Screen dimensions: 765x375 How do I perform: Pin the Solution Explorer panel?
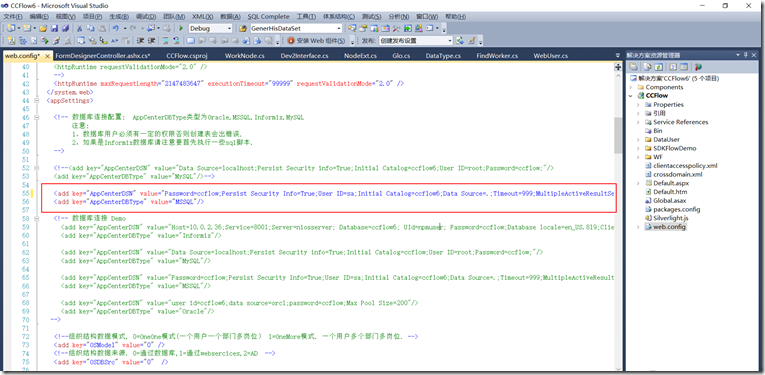pyautogui.click(x=745, y=55)
